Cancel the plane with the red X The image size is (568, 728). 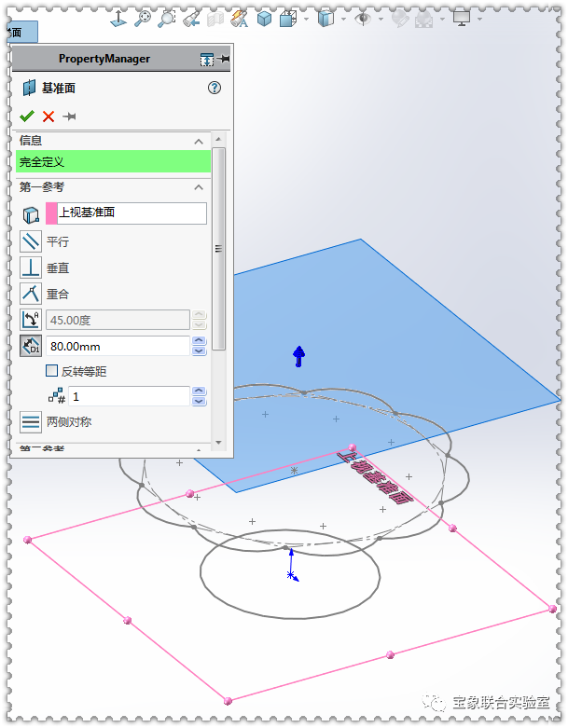pyautogui.click(x=48, y=117)
